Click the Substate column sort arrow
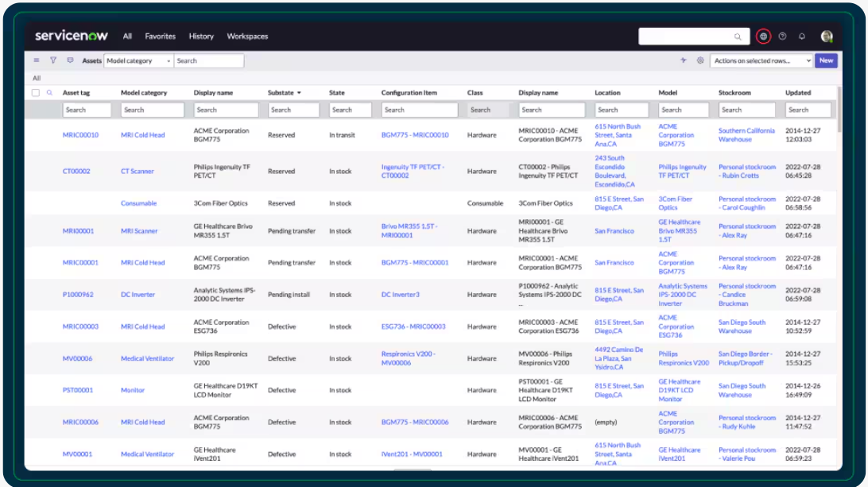Screen dimensions: 868x487 [299, 93]
